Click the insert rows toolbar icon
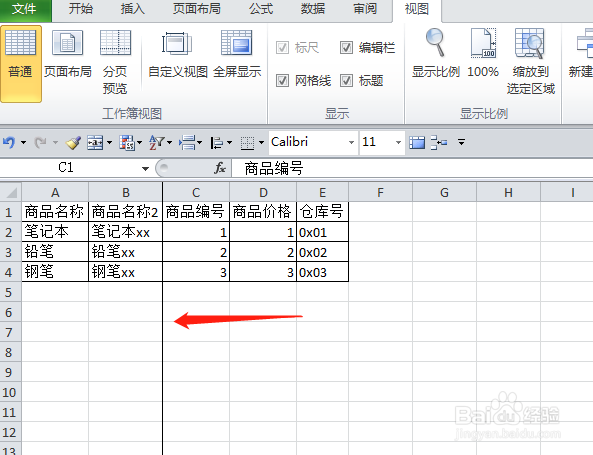 click(188, 143)
